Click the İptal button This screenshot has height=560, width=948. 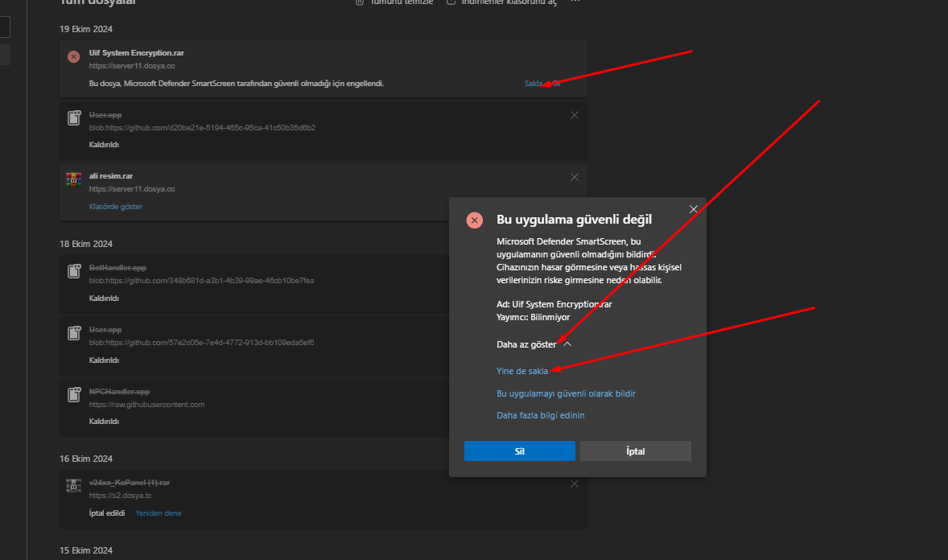click(x=636, y=451)
